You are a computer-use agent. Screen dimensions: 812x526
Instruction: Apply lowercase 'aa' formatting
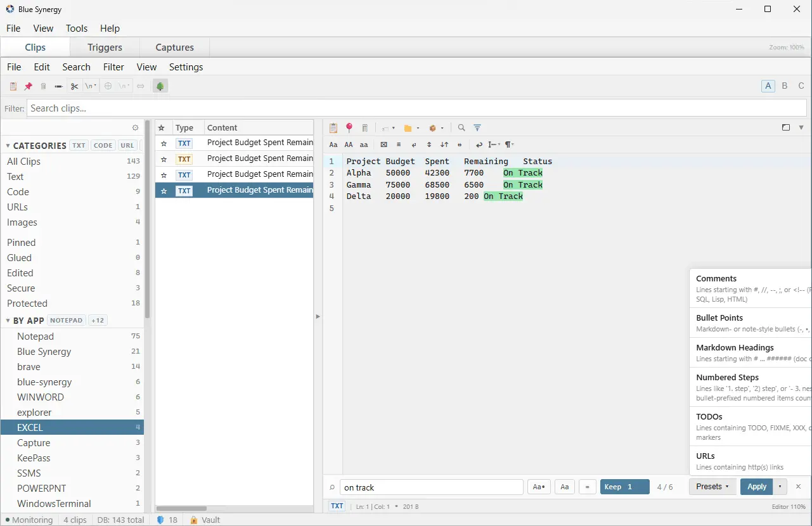pos(364,144)
